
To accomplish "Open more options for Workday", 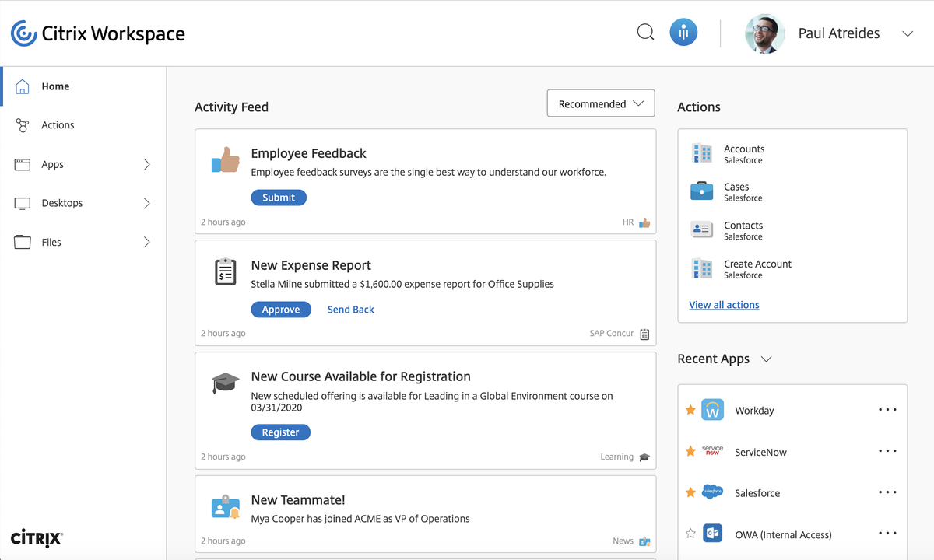I will pos(888,409).
